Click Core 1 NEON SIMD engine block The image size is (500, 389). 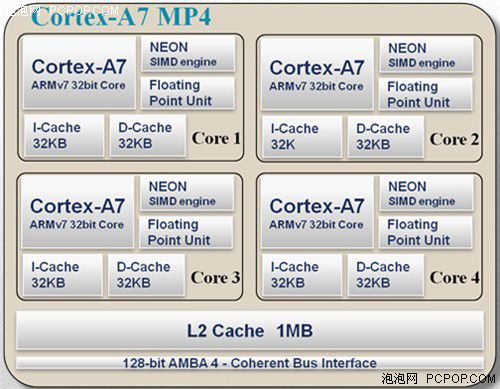click(x=188, y=53)
